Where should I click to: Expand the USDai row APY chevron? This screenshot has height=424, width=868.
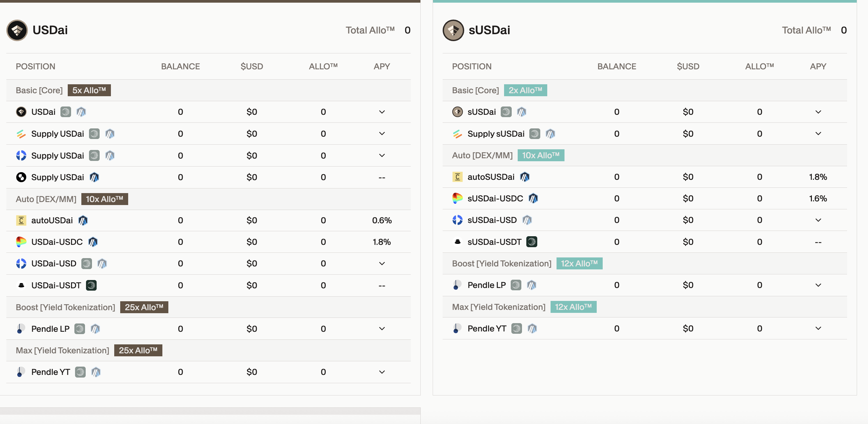click(382, 112)
